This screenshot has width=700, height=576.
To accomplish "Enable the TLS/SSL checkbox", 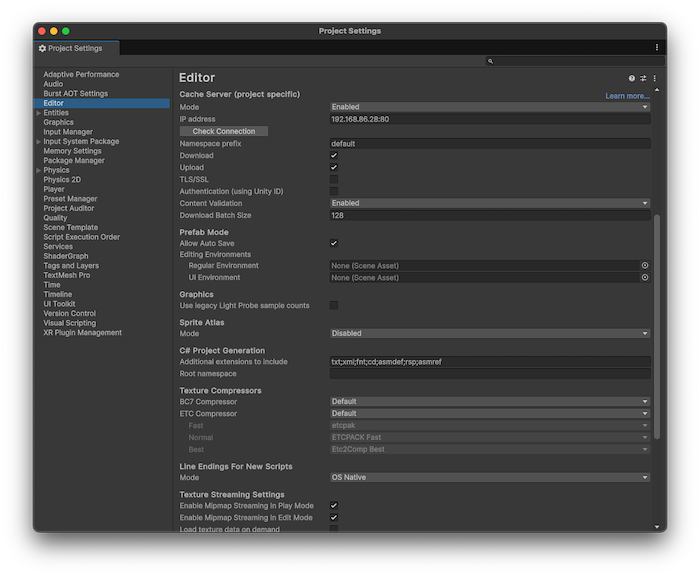I will [334, 180].
